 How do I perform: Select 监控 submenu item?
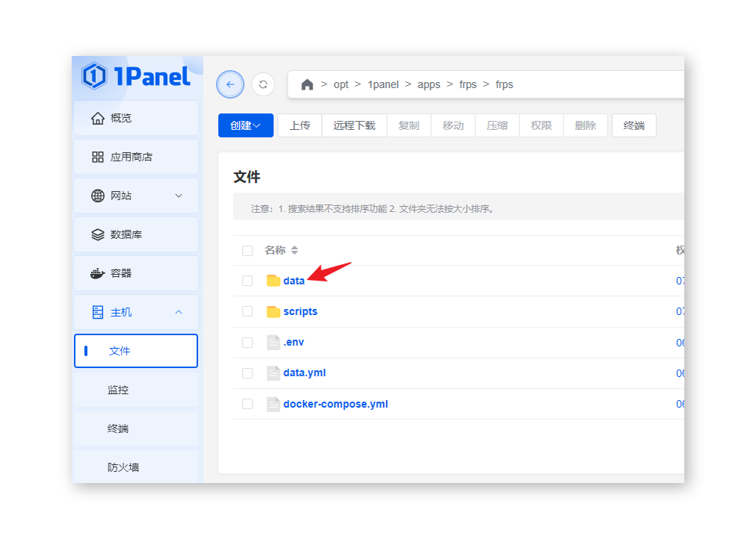point(136,390)
